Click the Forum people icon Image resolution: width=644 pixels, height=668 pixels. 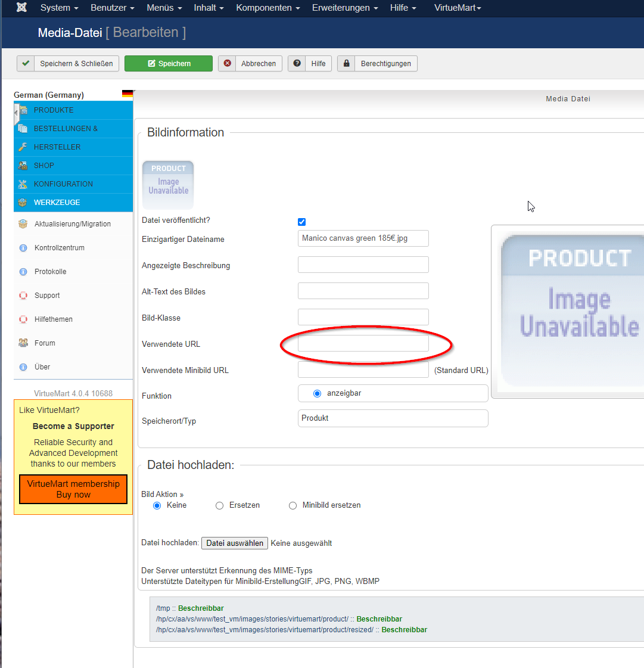point(23,343)
